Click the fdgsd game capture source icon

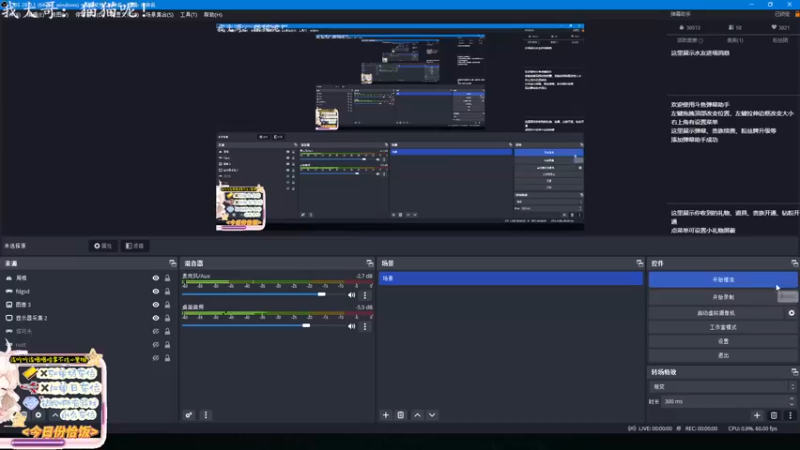(9, 291)
